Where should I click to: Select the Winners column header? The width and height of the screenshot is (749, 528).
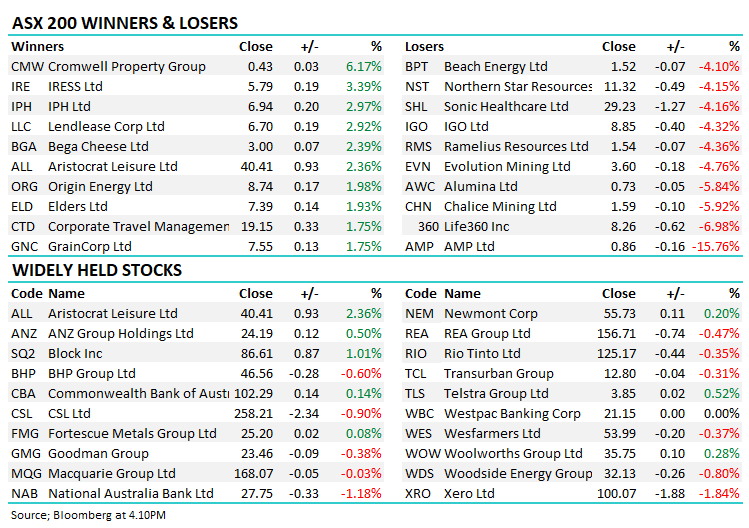coord(38,46)
